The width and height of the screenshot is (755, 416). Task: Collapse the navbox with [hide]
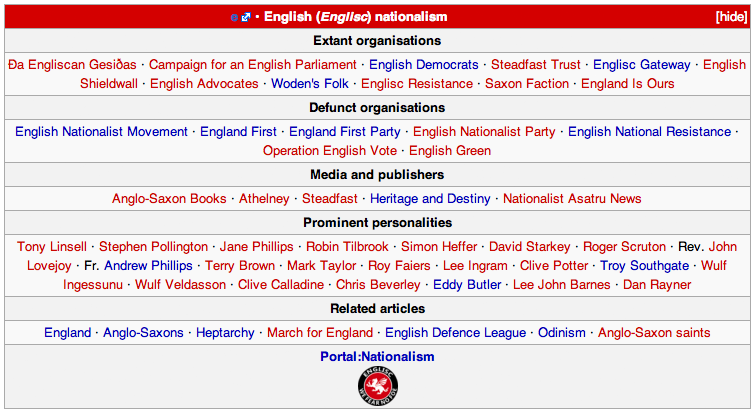[731, 17]
